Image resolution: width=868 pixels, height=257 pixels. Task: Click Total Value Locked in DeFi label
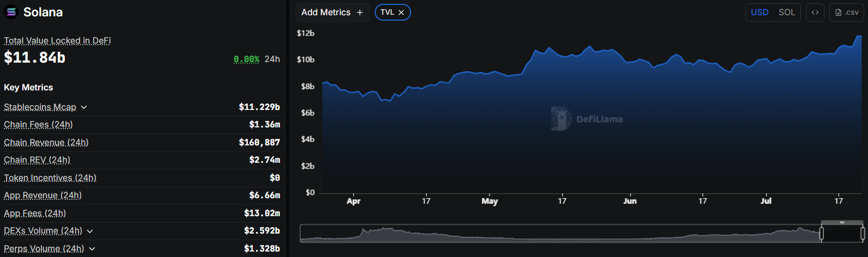tap(57, 41)
